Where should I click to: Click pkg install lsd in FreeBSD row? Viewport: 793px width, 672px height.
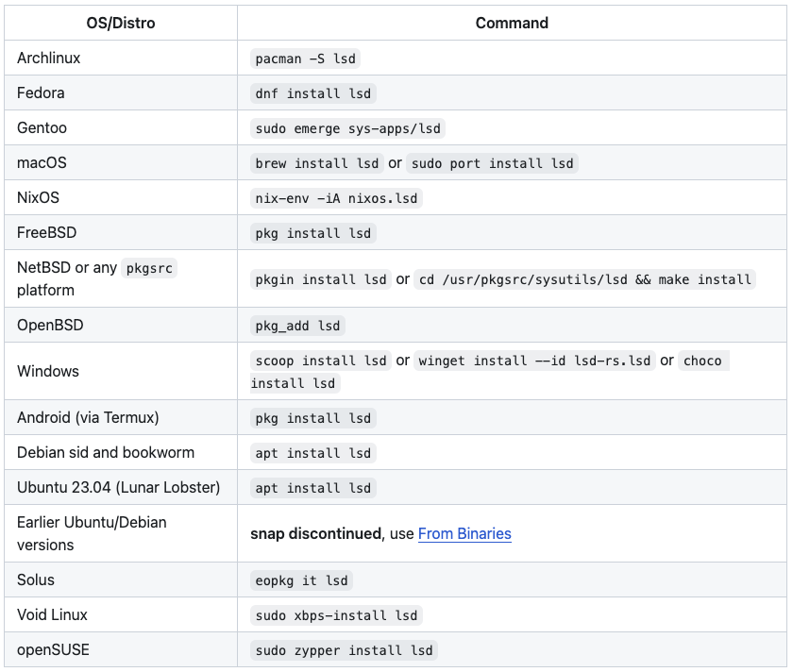(x=313, y=233)
